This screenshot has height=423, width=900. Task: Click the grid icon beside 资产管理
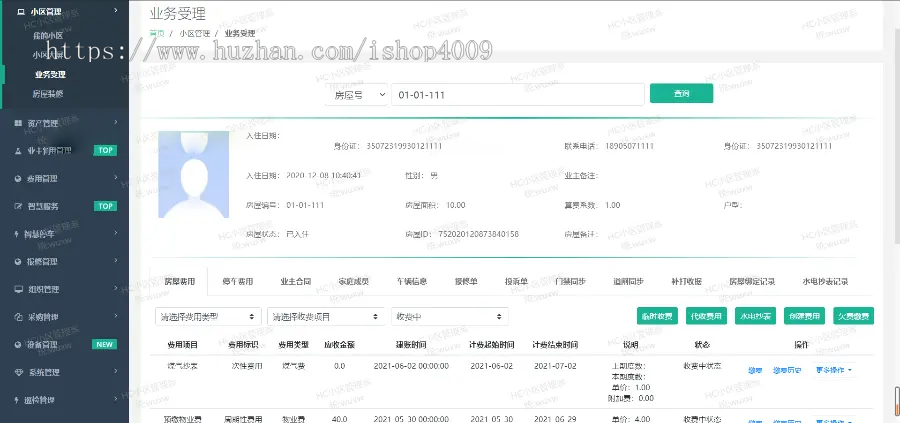18,123
